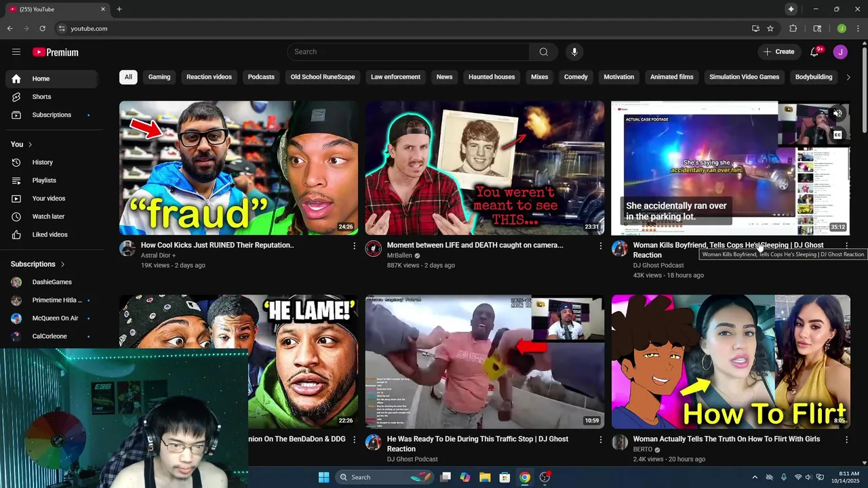Open options menu for Woman Kills Boyfriend video
868x488 pixels.
point(846,246)
